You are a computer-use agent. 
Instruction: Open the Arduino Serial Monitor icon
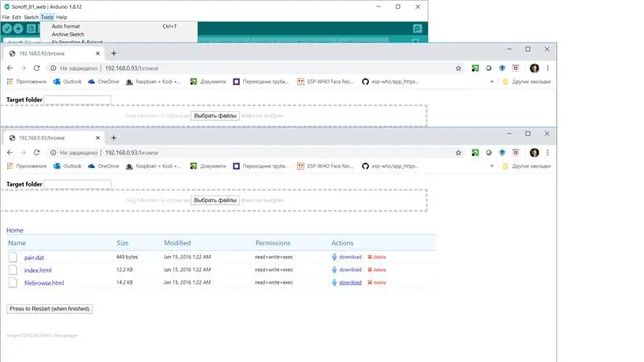coord(417,28)
